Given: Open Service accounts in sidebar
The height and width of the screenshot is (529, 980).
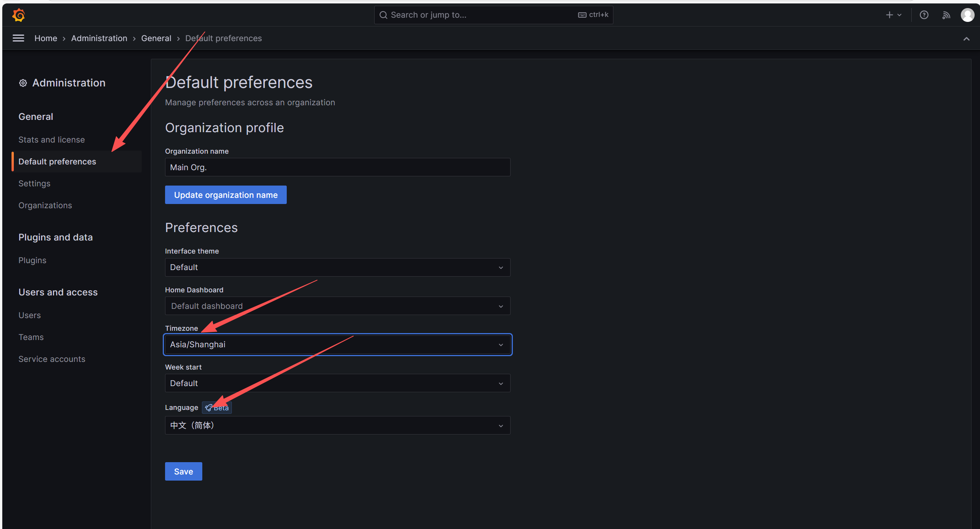Looking at the screenshot, I should coord(52,359).
